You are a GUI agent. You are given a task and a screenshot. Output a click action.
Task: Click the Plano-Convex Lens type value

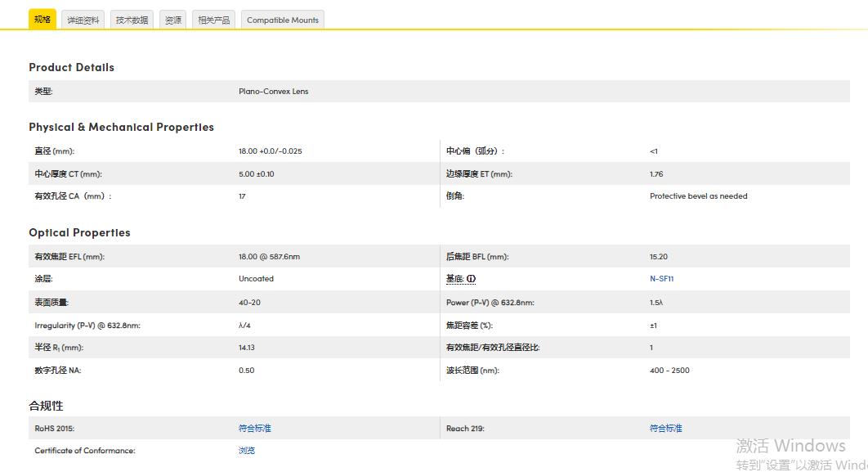[273, 92]
